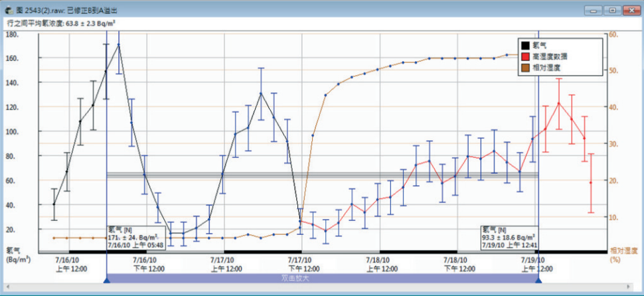Click the 93.3 Bq/m³ right cursor data label

tap(509, 237)
